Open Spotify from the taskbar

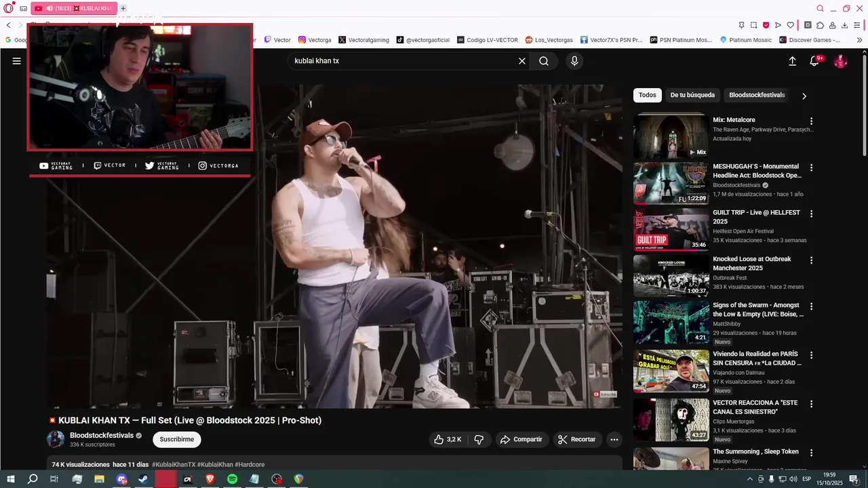pyautogui.click(x=232, y=479)
